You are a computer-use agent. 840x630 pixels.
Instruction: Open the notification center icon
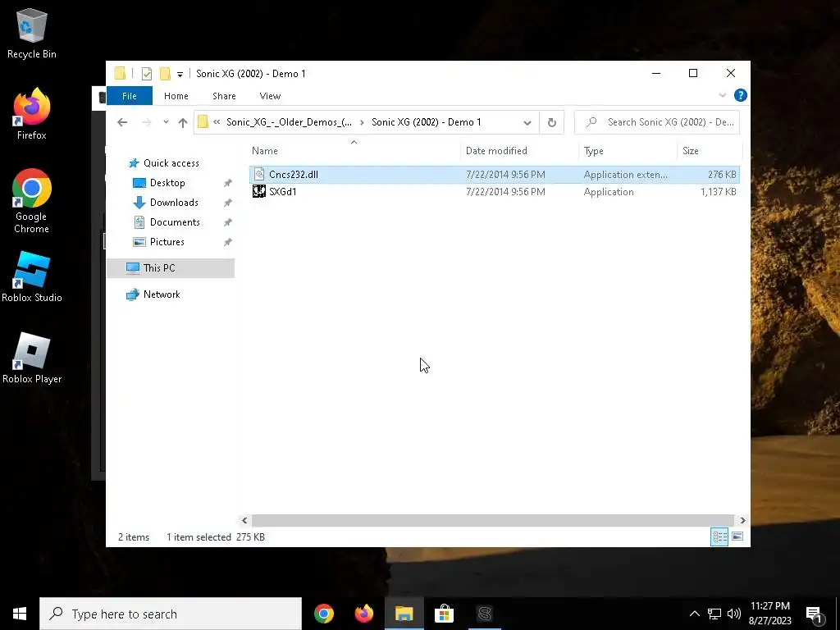[x=815, y=614]
